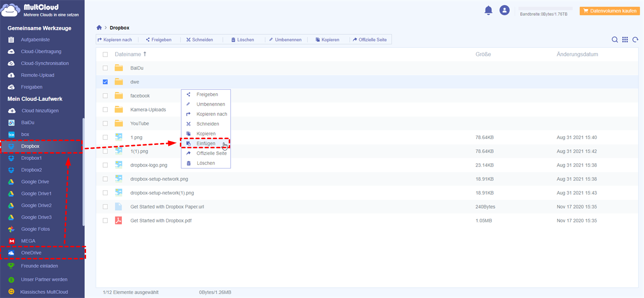Click the sidebar vertical scrollbar
This screenshot has height=298, width=644.
83,171
